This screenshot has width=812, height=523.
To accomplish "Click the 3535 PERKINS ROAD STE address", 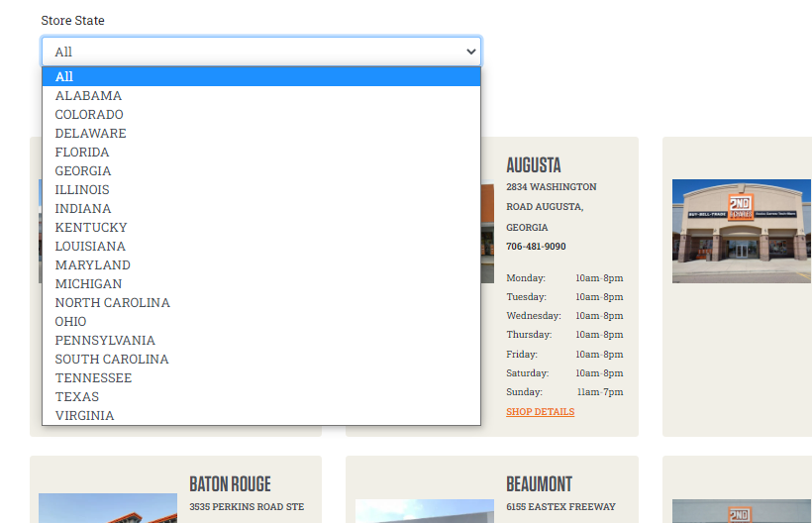I will 247,507.
